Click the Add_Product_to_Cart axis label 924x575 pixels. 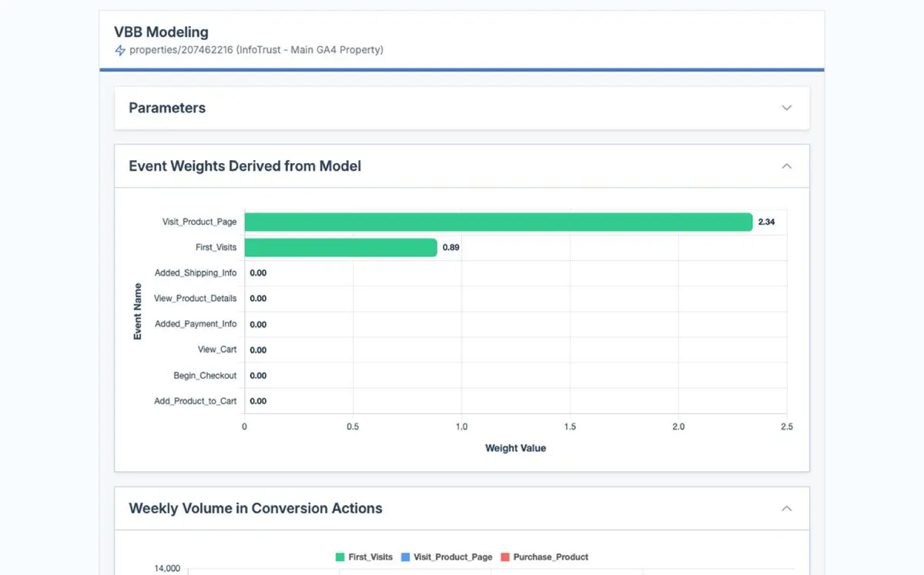196,401
